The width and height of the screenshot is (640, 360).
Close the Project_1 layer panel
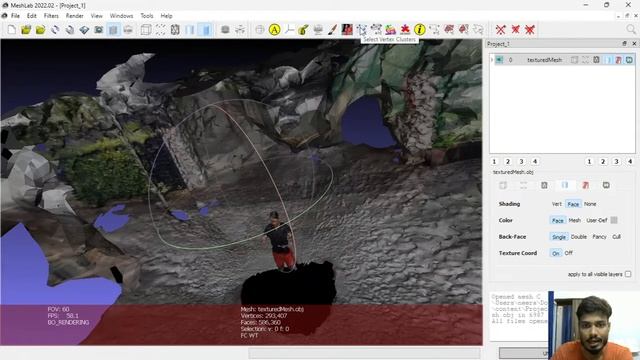(634, 43)
